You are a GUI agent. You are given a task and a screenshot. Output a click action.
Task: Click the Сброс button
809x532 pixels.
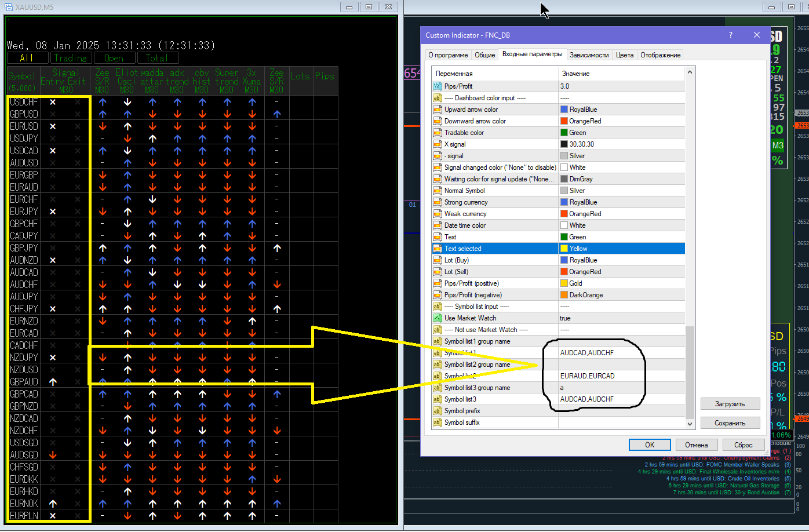coord(744,445)
